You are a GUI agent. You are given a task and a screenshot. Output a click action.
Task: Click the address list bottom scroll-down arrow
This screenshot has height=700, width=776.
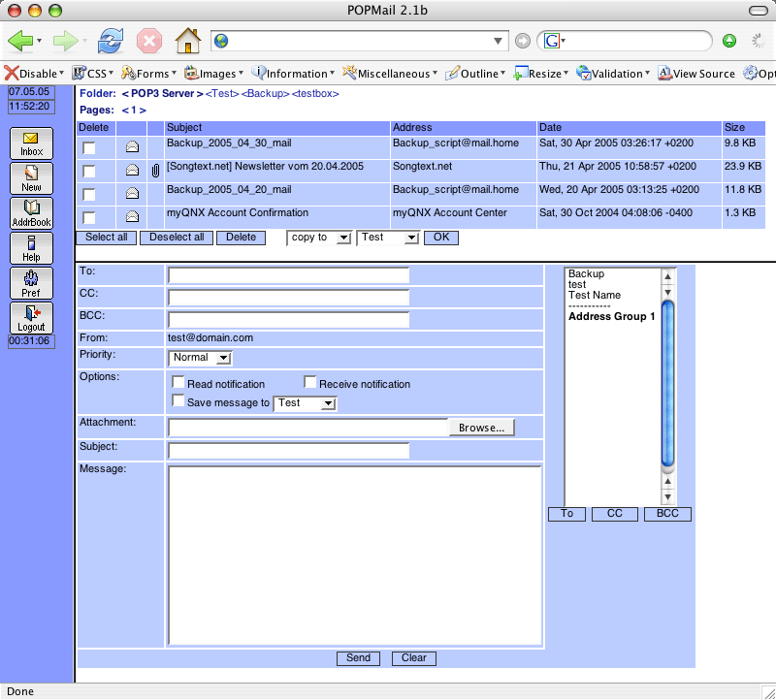[x=667, y=496]
